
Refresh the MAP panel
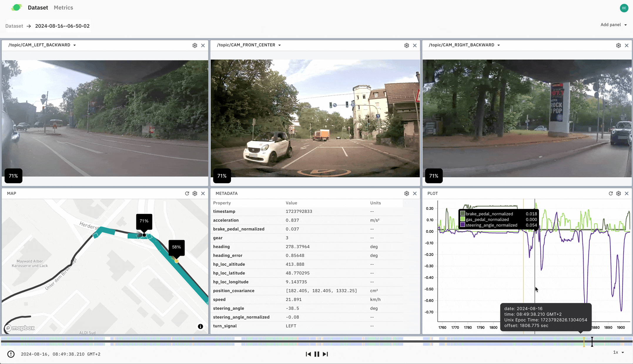pos(187,193)
